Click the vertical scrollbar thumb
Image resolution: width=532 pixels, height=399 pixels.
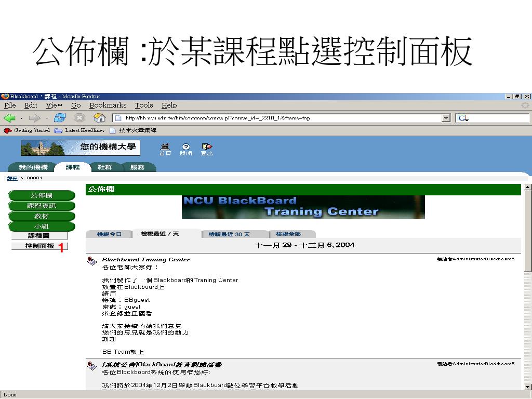coord(528,231)
